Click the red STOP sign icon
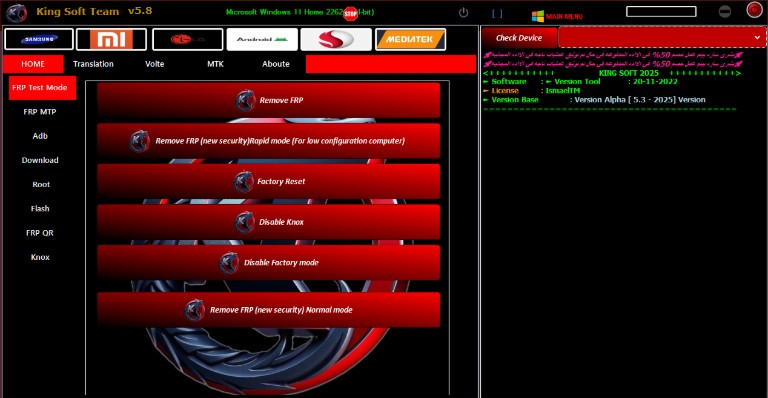Viewport: 768px width, 398px height. 350,14
